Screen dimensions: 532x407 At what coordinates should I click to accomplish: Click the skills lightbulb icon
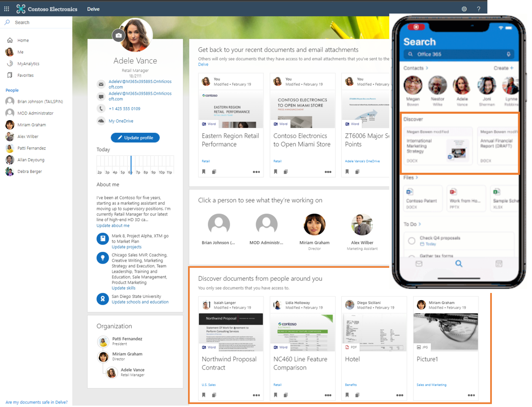[x=103, y=258]
